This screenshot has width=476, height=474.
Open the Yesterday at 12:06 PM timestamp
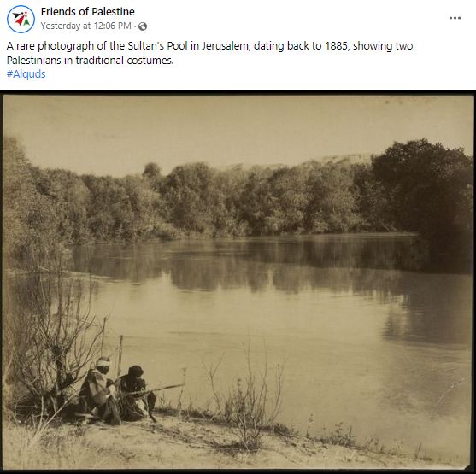coord(86,26)
